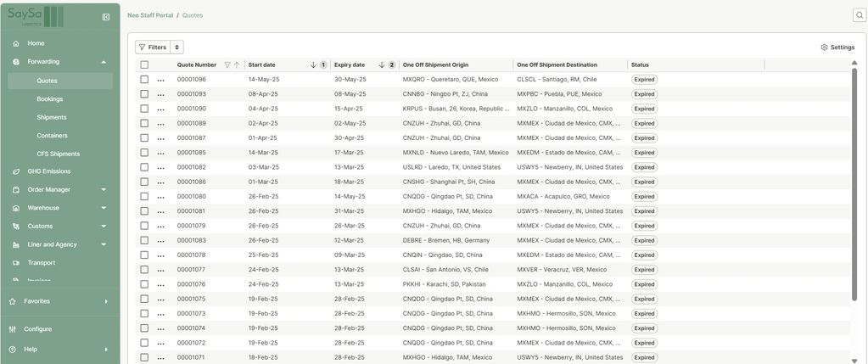
Task: Open row actions menu for quote 00001096
Action: click(160, 80)
